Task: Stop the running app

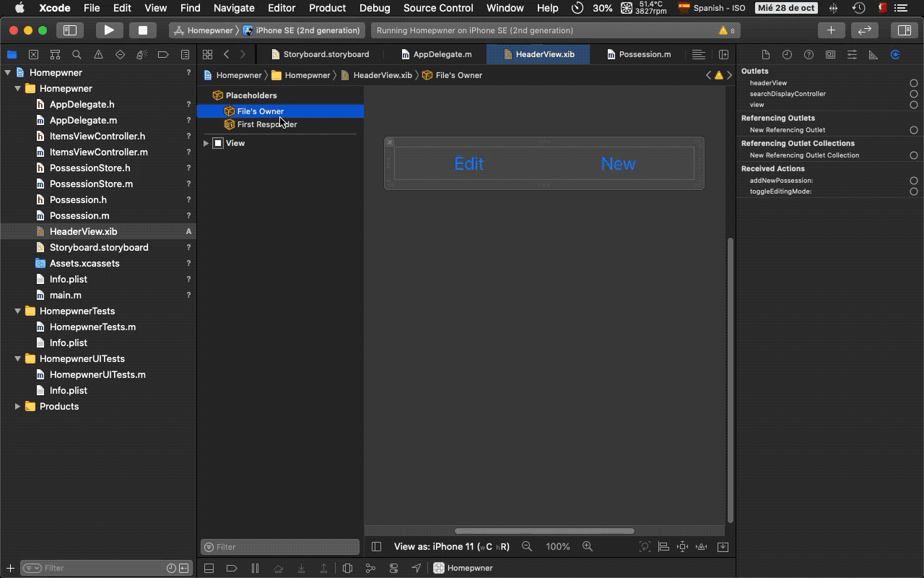Action: (143, 30)
